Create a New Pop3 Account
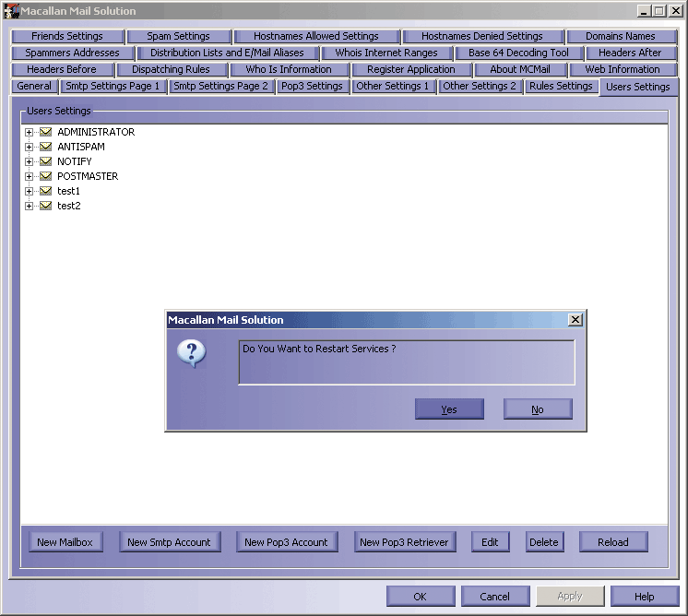Screen dimensions: 688x616 click(x=287, y=542)
